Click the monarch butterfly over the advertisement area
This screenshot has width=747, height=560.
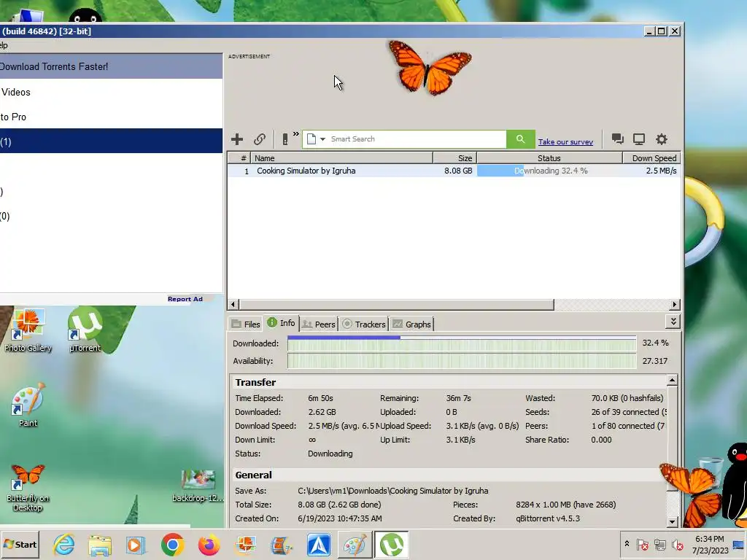click(x=430, y=68)
